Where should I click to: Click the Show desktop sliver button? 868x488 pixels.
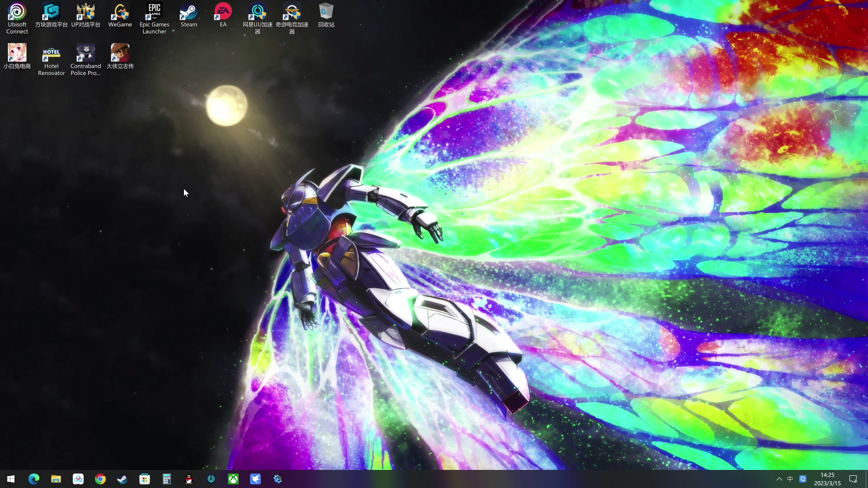(866, 479)
